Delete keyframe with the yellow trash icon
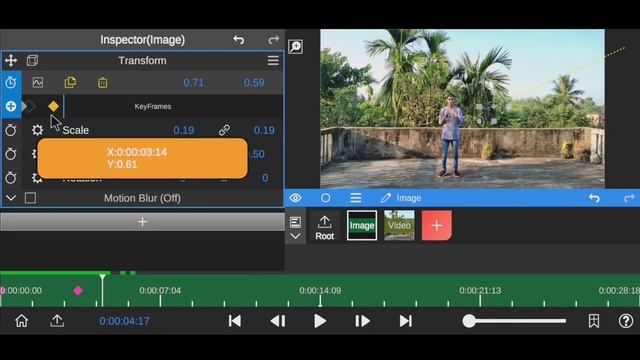Image resolution: width=640 pixels, height=360 pixels. 102,82
